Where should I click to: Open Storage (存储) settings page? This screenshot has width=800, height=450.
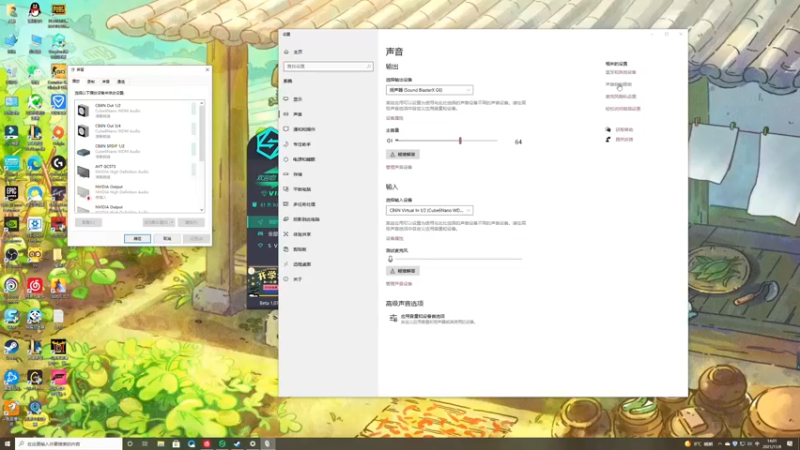298,174
